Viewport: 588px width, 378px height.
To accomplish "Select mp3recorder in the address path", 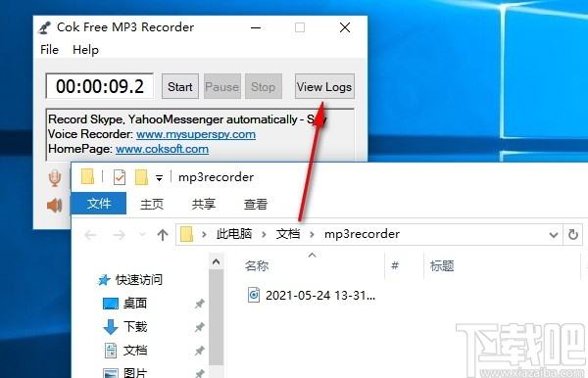I will coord(362,234).
